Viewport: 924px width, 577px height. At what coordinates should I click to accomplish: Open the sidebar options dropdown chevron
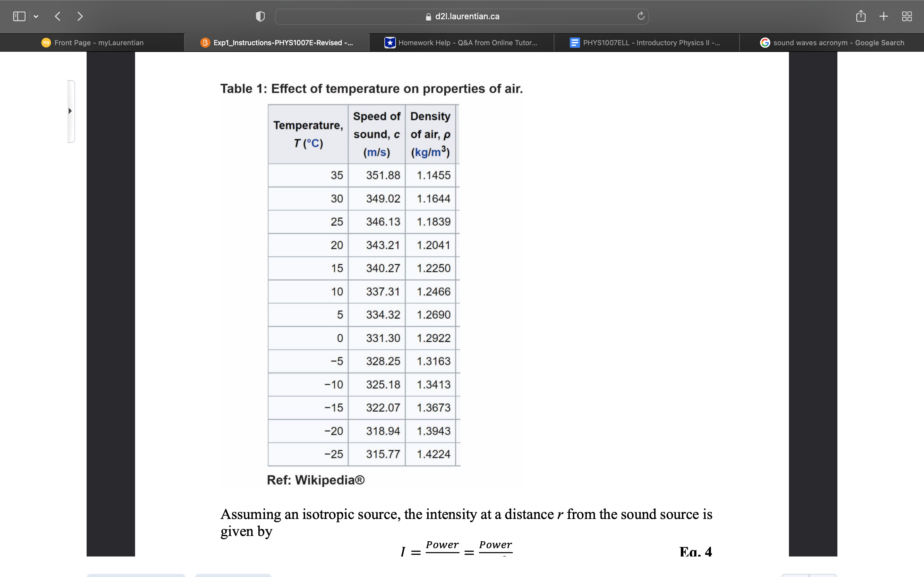coord(36,16)
